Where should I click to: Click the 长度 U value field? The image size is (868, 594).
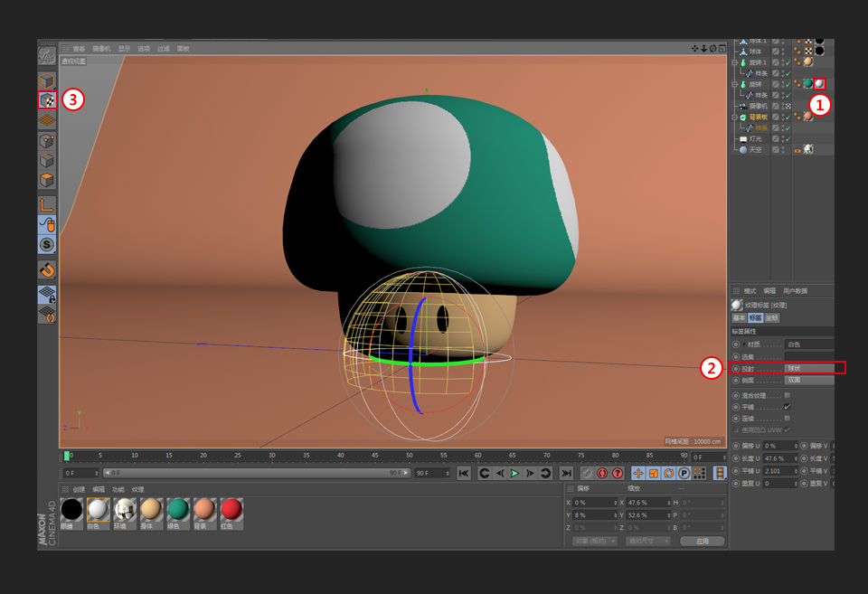779,458
